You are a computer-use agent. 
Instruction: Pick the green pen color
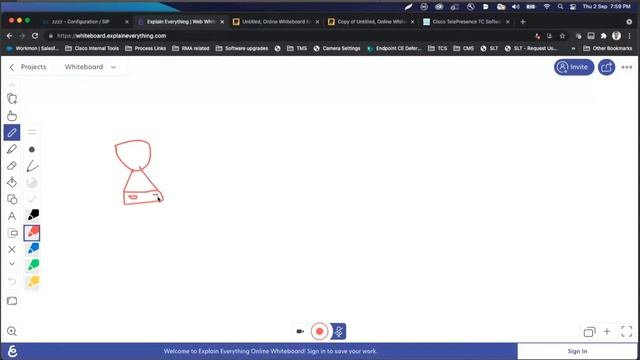[x=32, y=265]
